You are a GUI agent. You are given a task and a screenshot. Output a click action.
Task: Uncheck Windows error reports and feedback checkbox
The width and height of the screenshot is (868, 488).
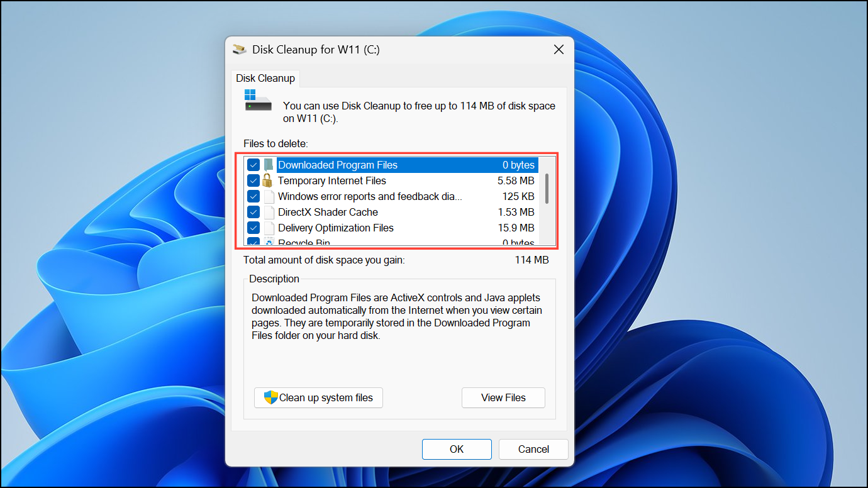253,196
